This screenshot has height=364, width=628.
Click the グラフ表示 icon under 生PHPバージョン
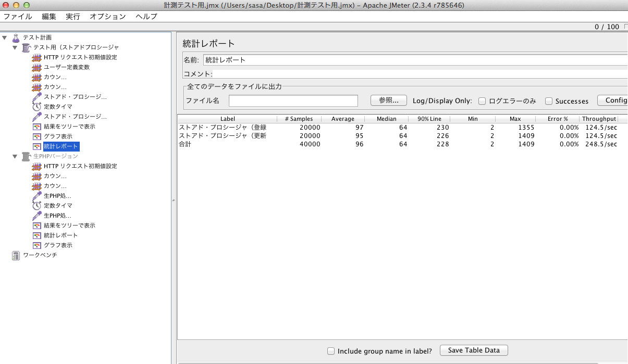[x=36, y=245]
